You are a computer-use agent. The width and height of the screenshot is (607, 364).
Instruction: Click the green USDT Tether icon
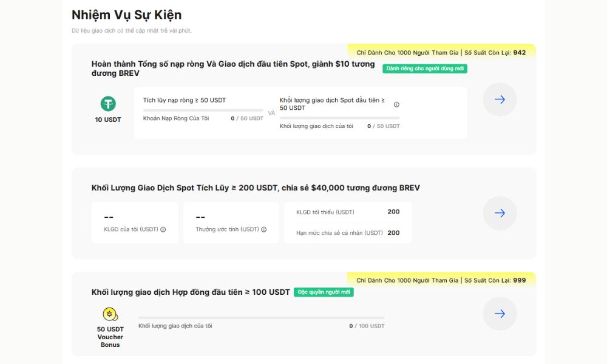click(x=107, y=104)
